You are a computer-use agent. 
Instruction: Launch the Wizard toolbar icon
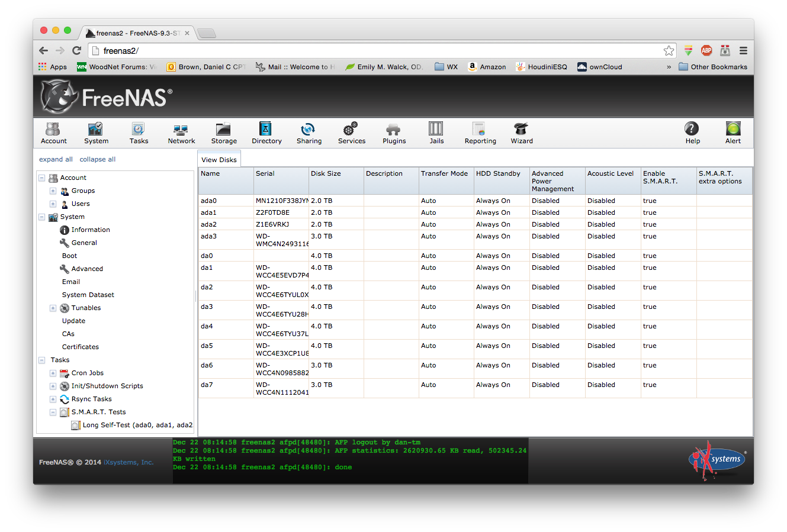(x=522, y=133)
